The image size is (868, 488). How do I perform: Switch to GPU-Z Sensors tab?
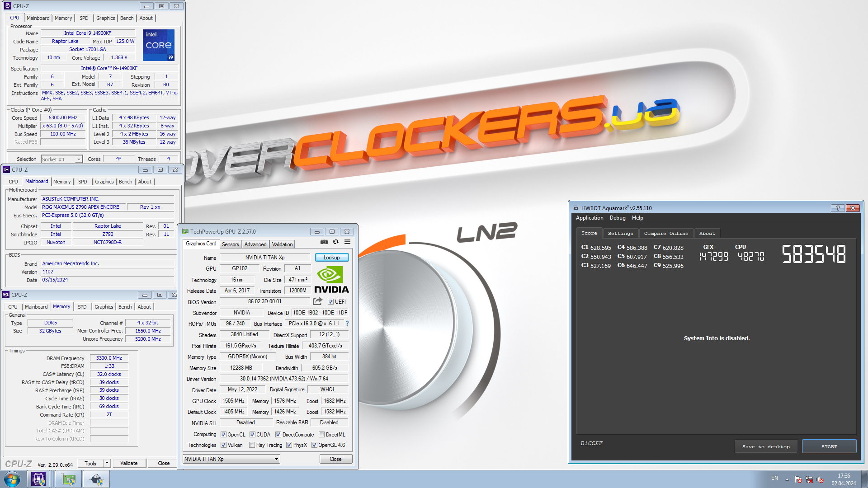(x=230, y=244)
